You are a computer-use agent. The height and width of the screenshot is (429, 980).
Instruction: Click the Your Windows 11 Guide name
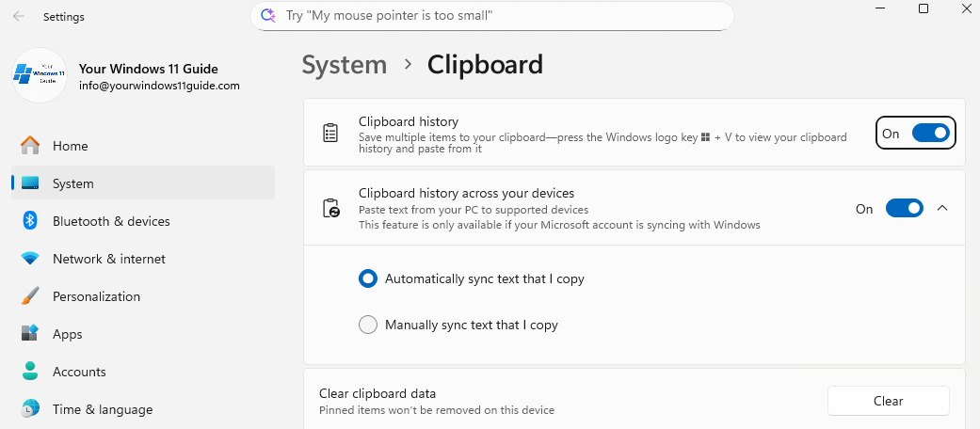tap(148, 69)
